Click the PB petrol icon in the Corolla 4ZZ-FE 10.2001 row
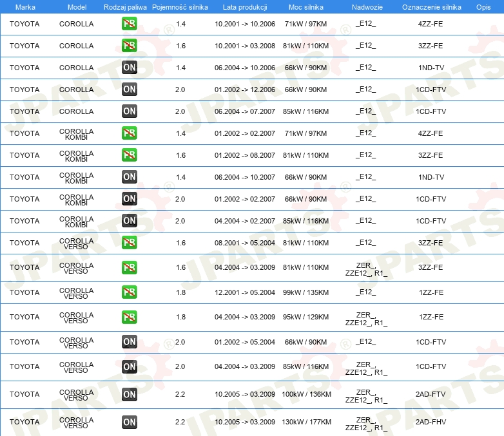This screenshot has width=504, height=436. (129, 24)
